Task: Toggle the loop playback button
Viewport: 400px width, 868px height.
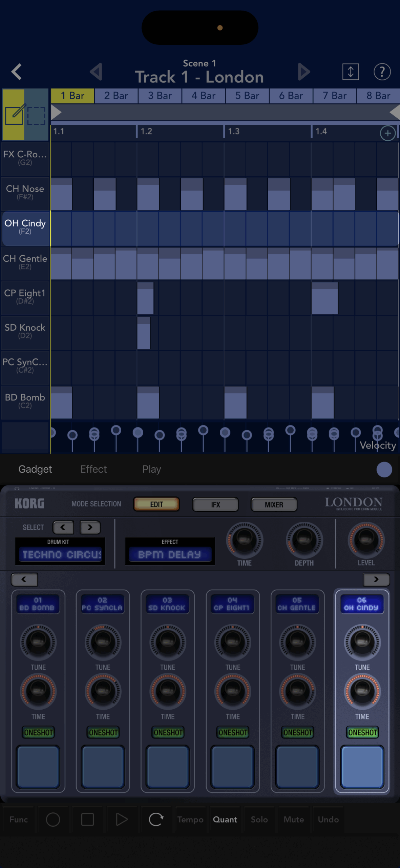Action: [x=156, y=820]
